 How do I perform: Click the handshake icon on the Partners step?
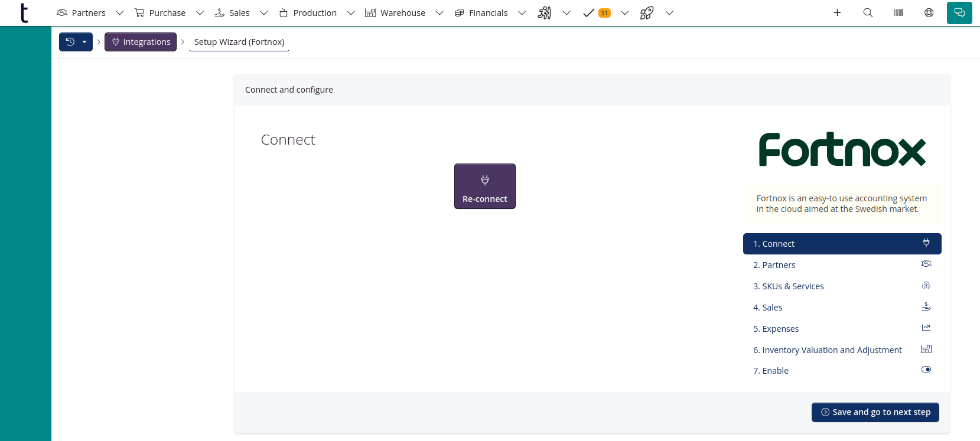tap(926, 264)
